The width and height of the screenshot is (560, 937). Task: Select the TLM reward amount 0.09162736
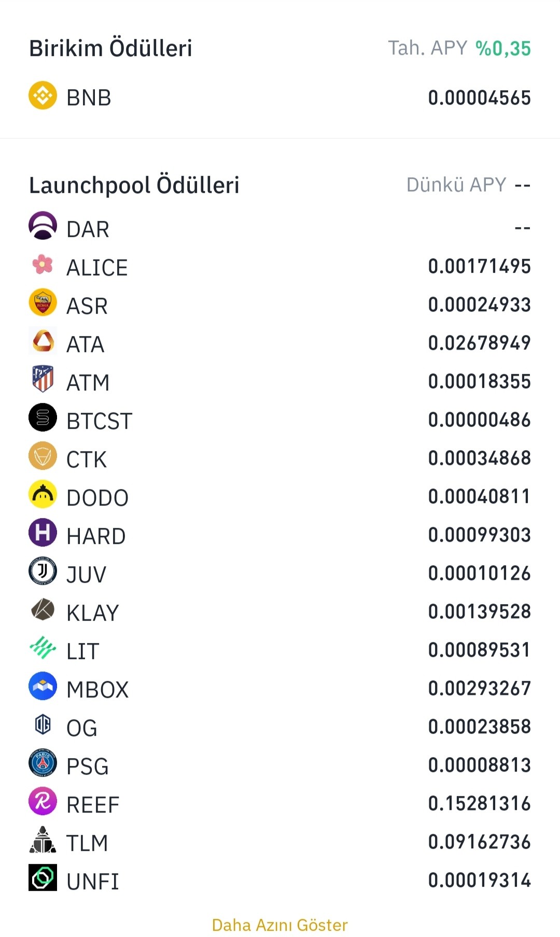tap(479, 842)
